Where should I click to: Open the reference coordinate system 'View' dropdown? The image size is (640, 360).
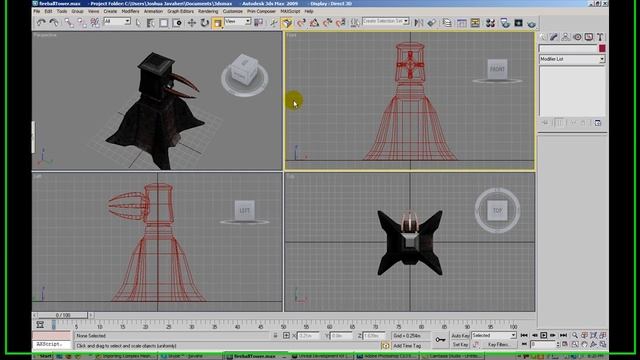point(238,21)
